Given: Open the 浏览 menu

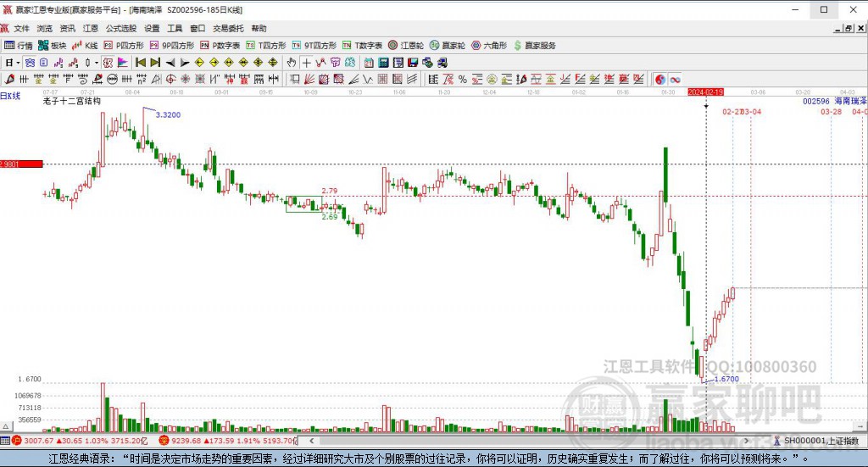Looking at the screenshot, I should pos(44,28).
